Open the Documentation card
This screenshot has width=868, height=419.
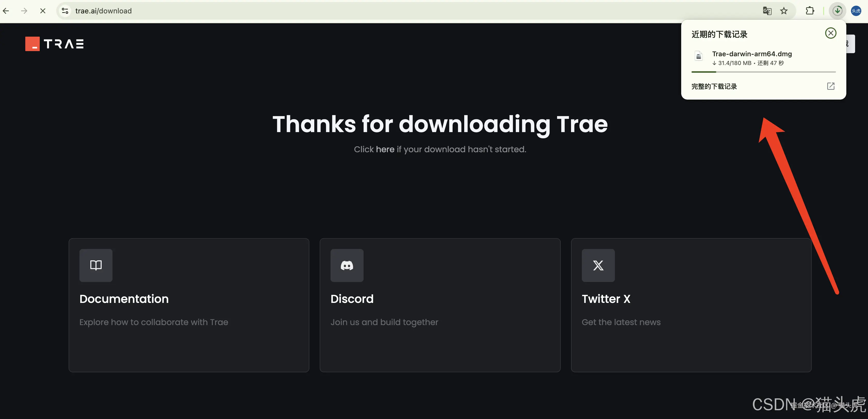click(189, 305)
